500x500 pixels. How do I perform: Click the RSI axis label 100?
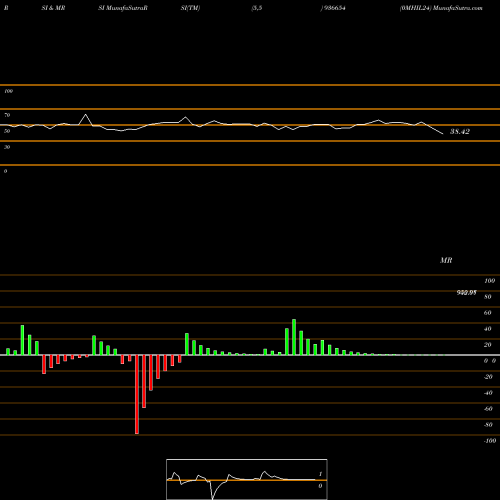pyautogui.click(x=8, y=91)
